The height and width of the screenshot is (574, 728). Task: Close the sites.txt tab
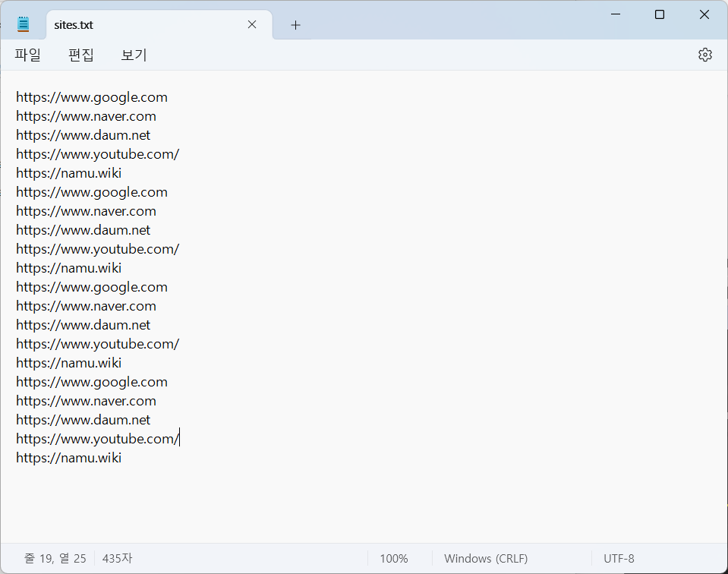252,24
